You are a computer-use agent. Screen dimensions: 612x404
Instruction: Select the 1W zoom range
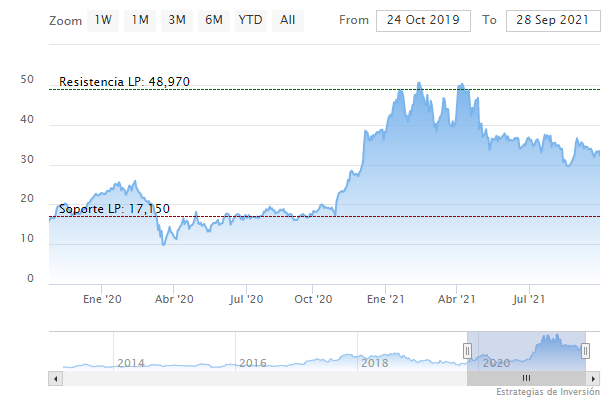pos(104,20)
